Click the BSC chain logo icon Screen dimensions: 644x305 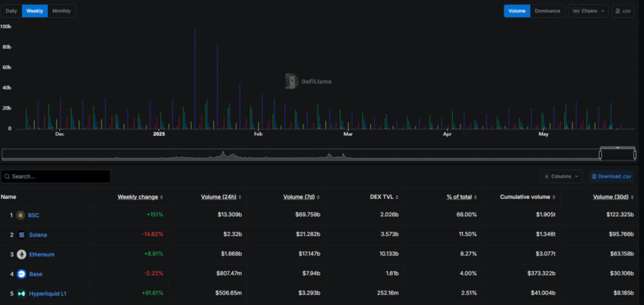click(21, 215)
